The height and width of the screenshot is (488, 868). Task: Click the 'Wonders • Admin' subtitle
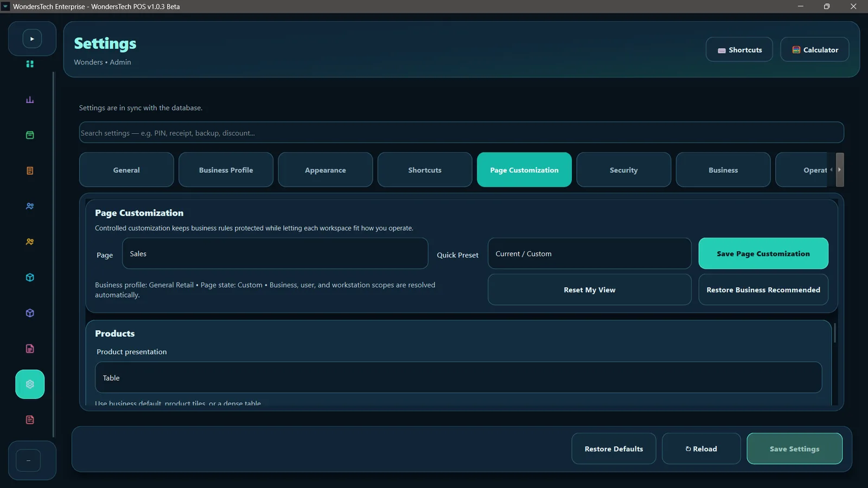[103, 62]
